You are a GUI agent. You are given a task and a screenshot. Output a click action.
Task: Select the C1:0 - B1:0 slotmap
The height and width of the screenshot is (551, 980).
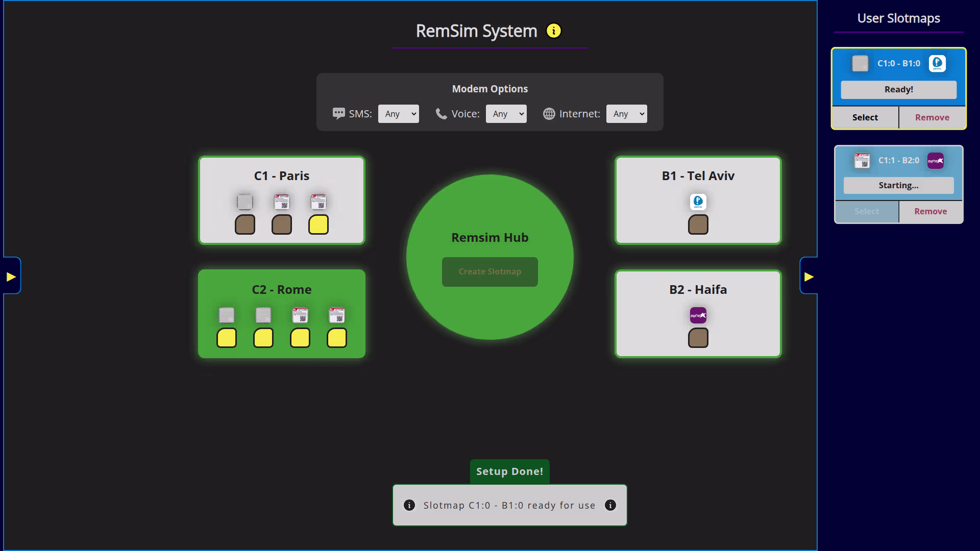click(865, 117)
